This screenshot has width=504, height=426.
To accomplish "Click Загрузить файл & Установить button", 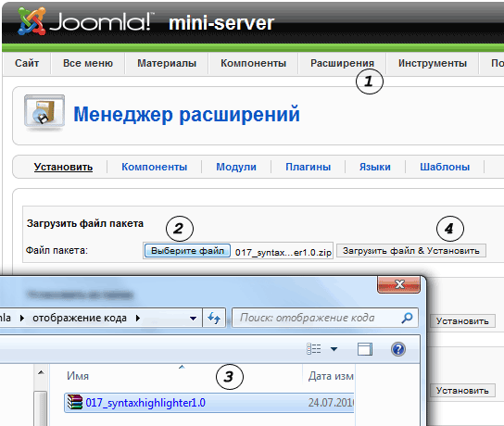I will tap(411, 251).
